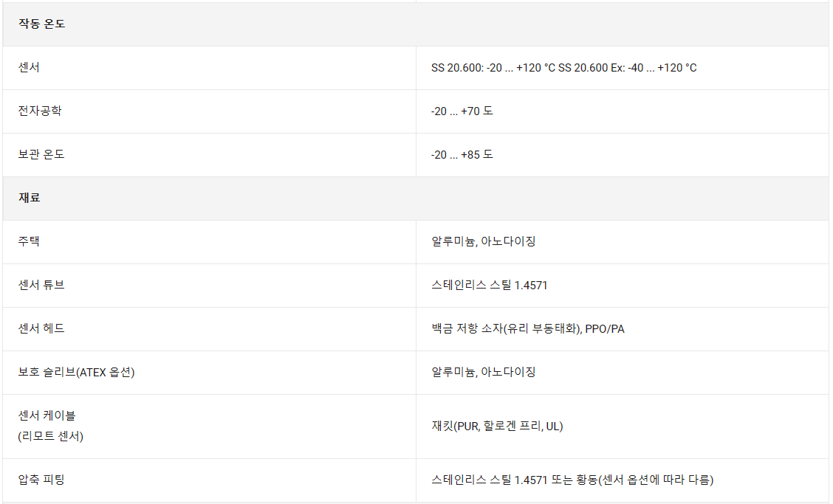Select the 센서 헤드 row label
The width and height of the screenshot is (833, 504).
point(41,328)
